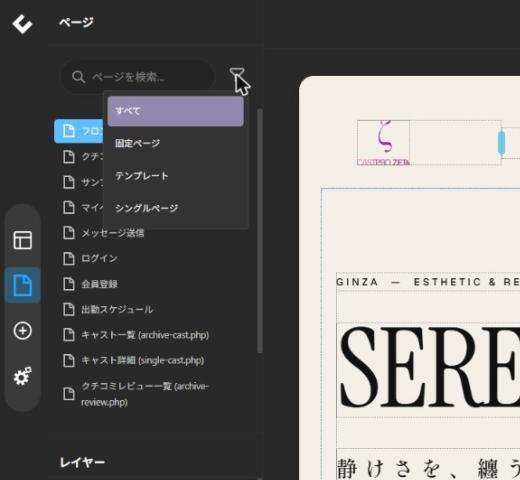The height and width of the screenshot is (480, 520).
Task: Click the レイヤー panel heading
Action: click(82, 462)
